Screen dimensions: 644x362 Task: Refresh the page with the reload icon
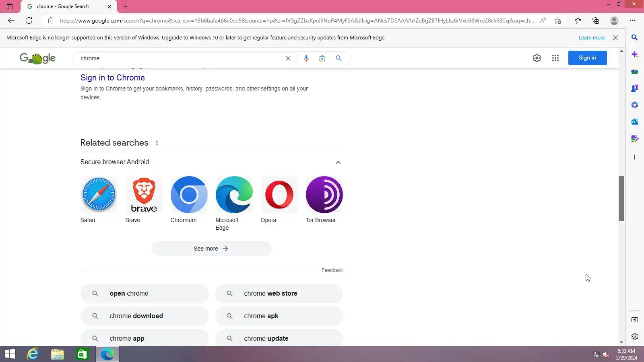pyautogui.click(x=29, y=21)
